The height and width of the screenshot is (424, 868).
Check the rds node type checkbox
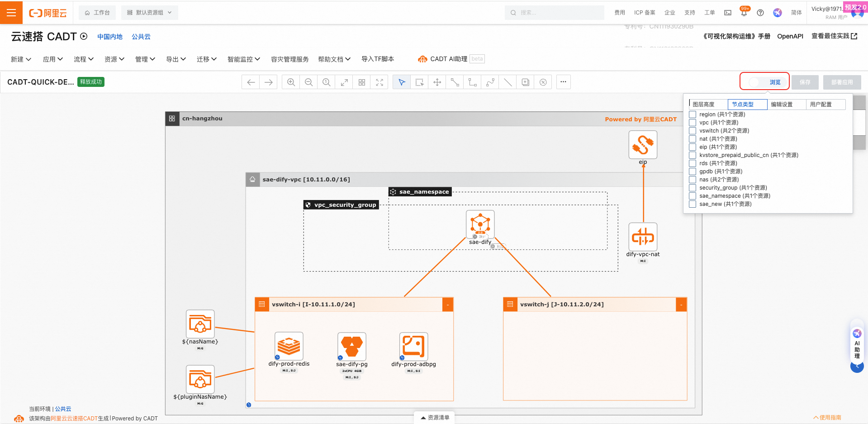click(x=693, y=163)
